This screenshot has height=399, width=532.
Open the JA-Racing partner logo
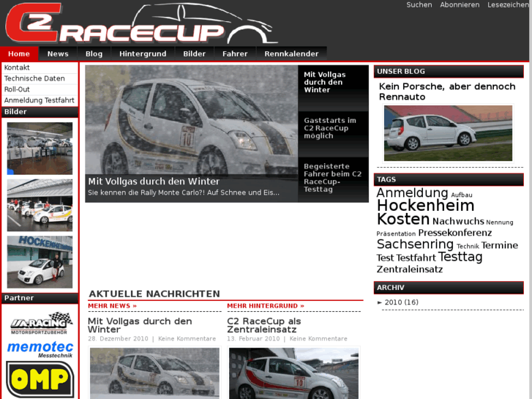point(41,323)
